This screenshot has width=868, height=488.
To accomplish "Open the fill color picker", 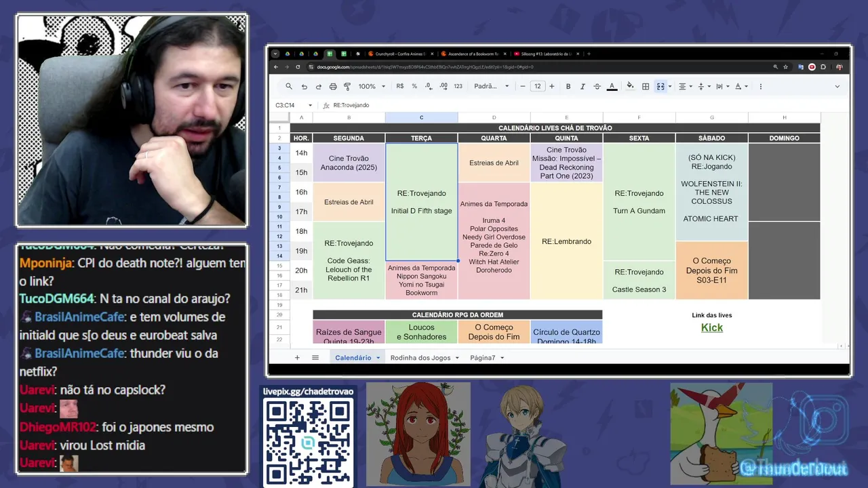I will (630, 86).
